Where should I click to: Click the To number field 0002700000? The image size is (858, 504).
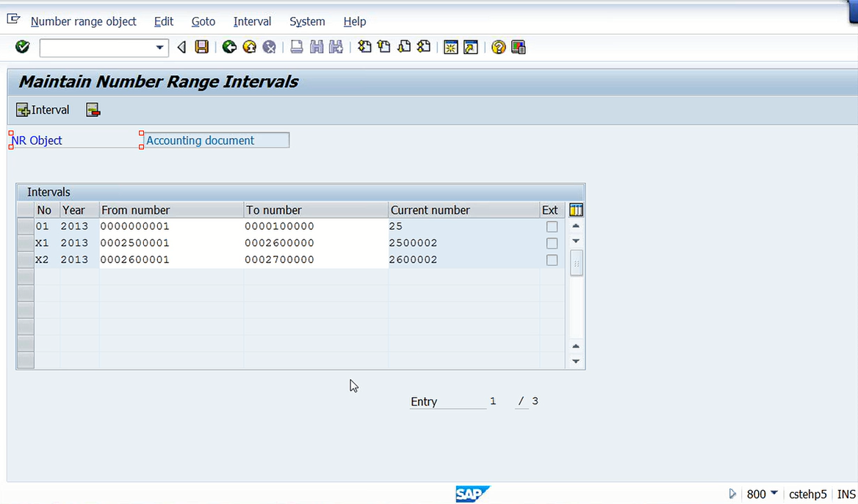316,260
